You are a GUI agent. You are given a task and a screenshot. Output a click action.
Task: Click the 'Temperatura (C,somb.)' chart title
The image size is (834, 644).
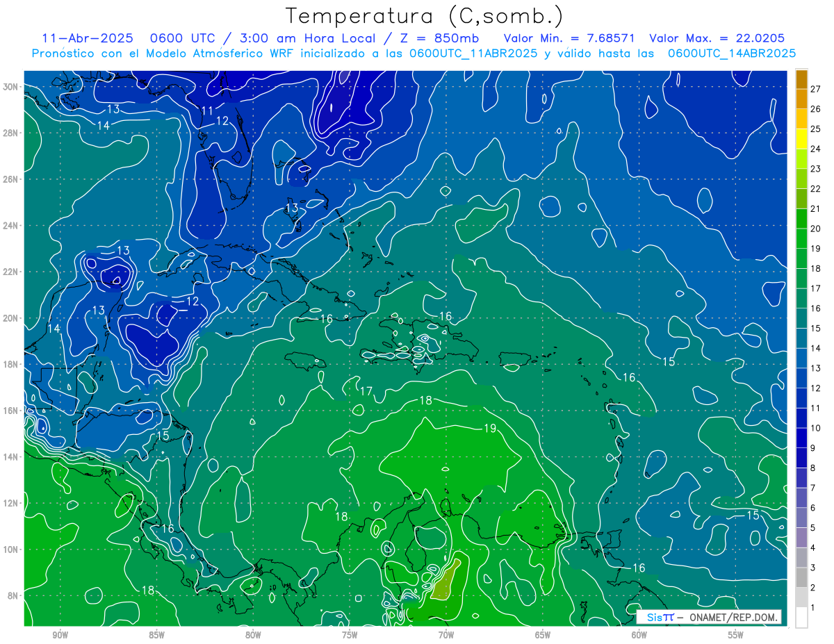coord(425,15)
